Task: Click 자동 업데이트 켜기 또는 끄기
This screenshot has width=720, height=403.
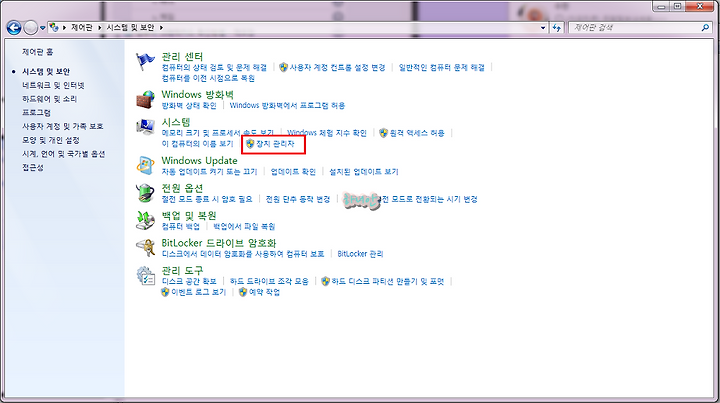Action: click(209, 172)
